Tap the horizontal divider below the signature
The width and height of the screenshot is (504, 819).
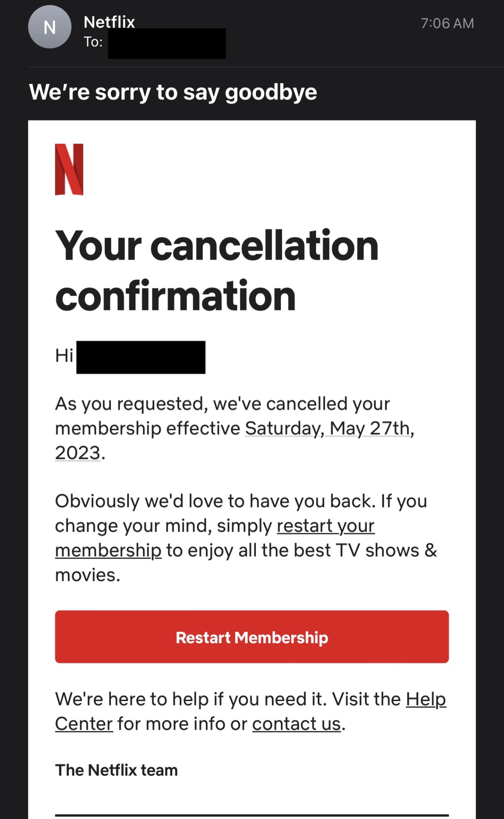[x=252, y=815]
